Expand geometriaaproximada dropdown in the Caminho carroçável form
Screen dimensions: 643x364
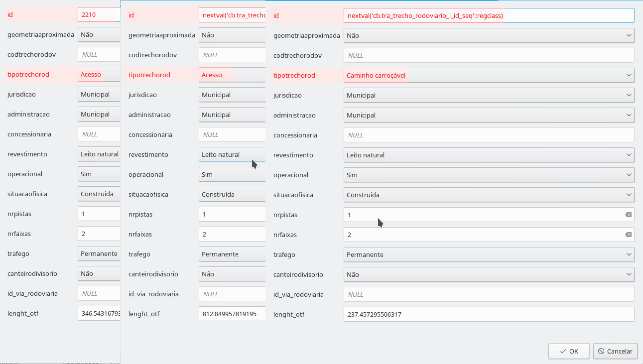click(489, 35)
